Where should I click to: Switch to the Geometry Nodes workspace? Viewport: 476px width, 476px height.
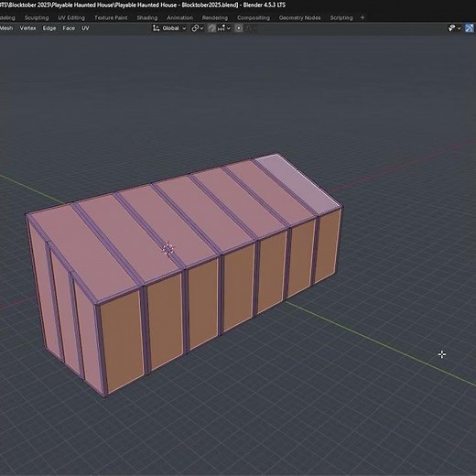pyautogui.click(x=299, y=17)
